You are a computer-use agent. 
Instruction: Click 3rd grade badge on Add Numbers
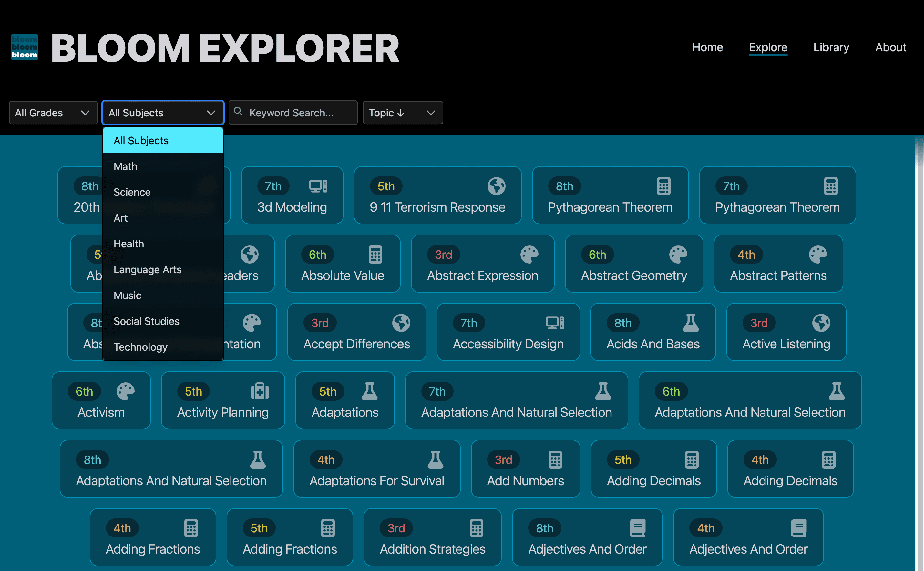click(503, 460)
